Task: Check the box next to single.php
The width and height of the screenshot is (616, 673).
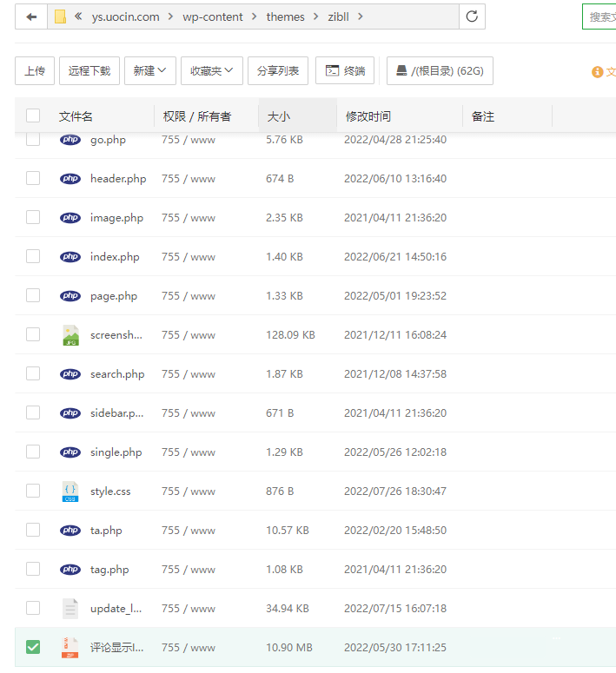Action: click(33, 452)
